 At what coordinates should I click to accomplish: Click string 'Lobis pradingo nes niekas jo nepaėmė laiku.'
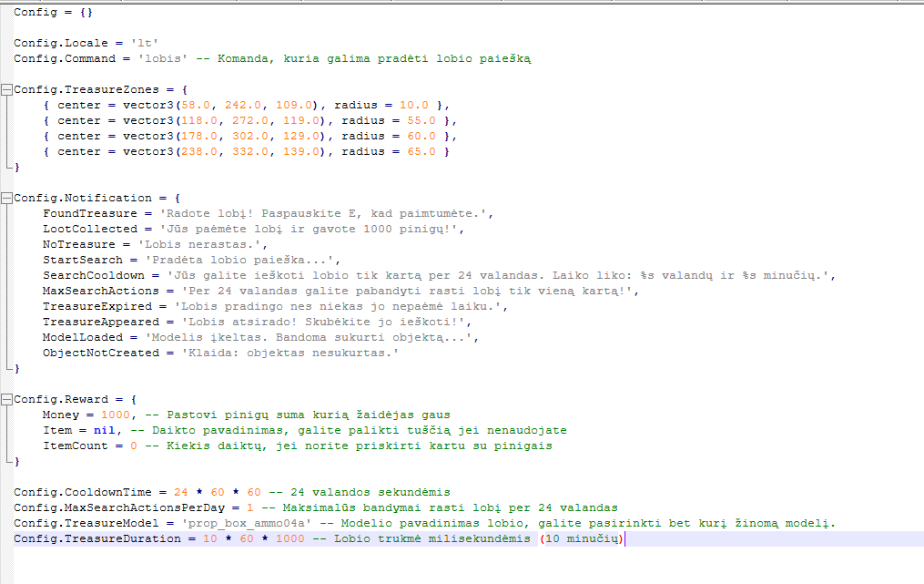[338, 306]
